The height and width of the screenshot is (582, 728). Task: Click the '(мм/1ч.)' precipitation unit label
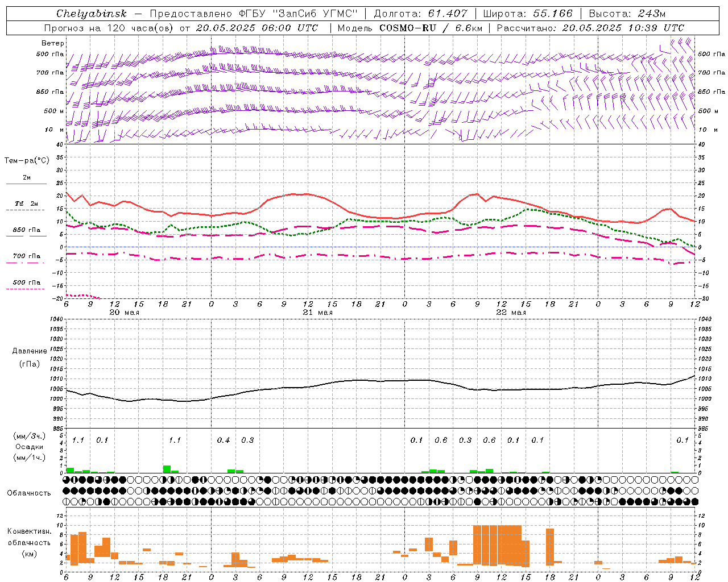pos(30,458)
